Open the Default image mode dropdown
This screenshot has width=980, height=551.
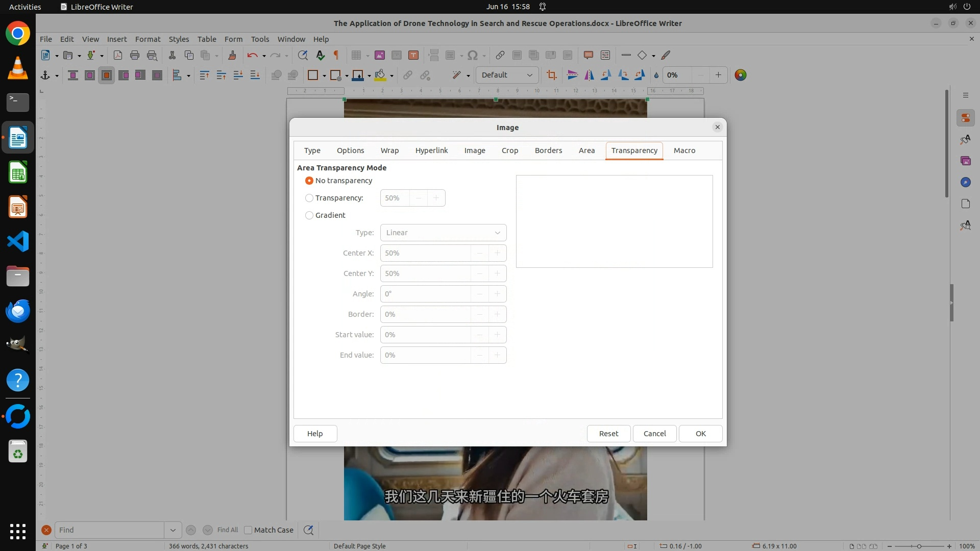click(507, 76)
